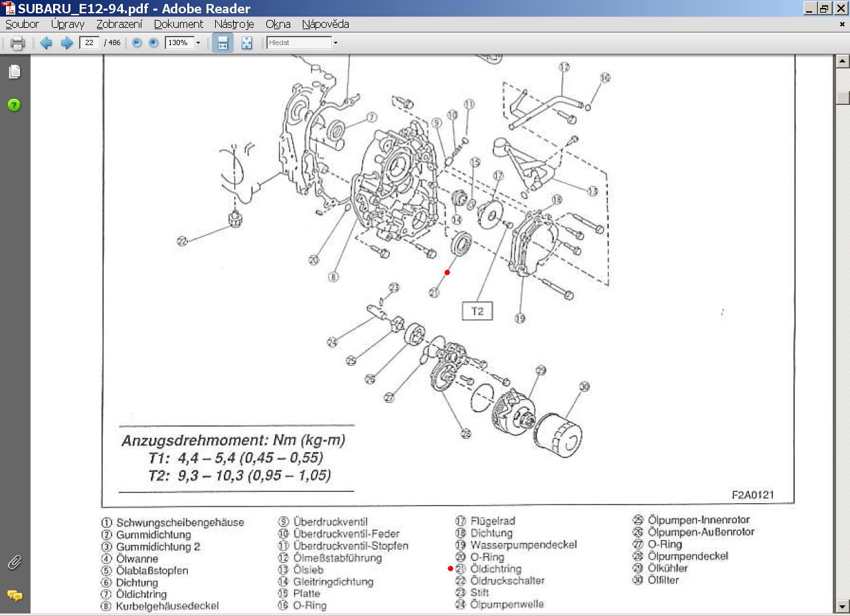Click into the Hledat search box
The width and height of the screenshot is (850, 616).
(x=299, y=43)
